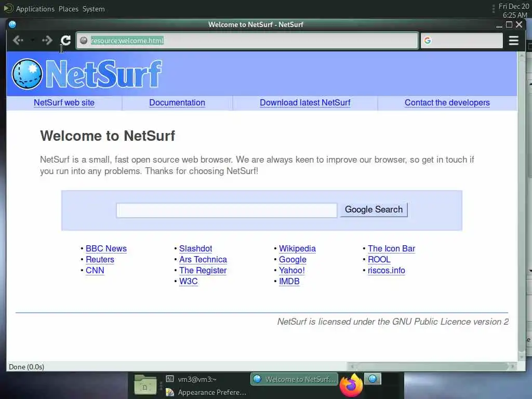The height and width of the screenshot is (399, 532).
Task: Open the Reuters link
Action: click(100, 259)
